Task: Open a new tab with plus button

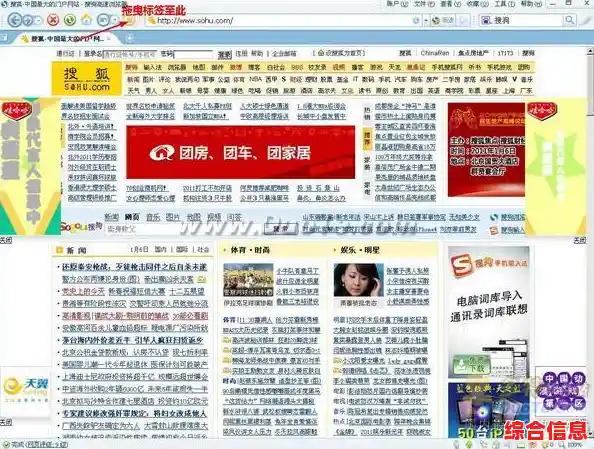Action: click(x=130, y=39)
